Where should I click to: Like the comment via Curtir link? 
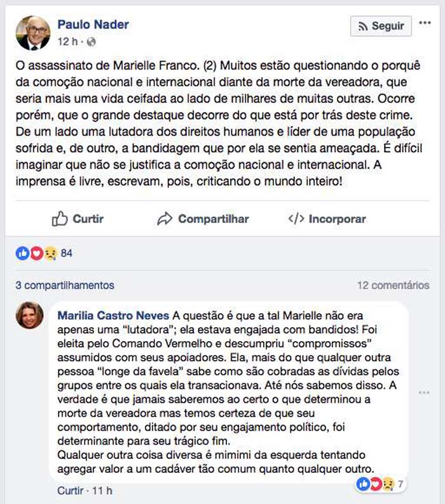(x=70, y=491)
